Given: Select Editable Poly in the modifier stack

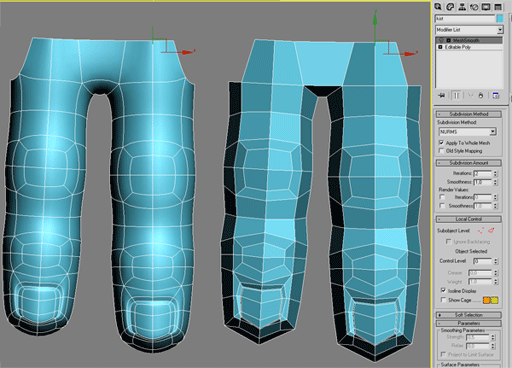Looking at the screenshot, I should pyautogui.click(x=469, y=47).
